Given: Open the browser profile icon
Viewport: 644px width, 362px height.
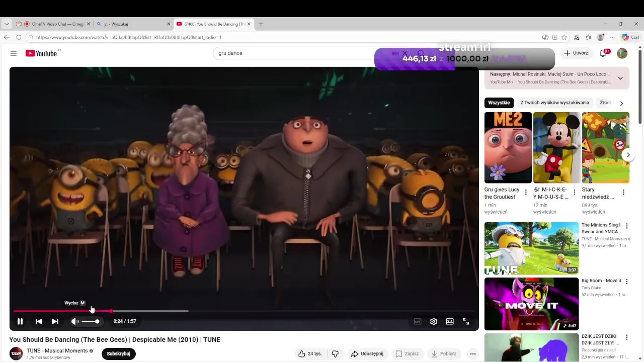Looking at the screenshot, I should (600, 37).
